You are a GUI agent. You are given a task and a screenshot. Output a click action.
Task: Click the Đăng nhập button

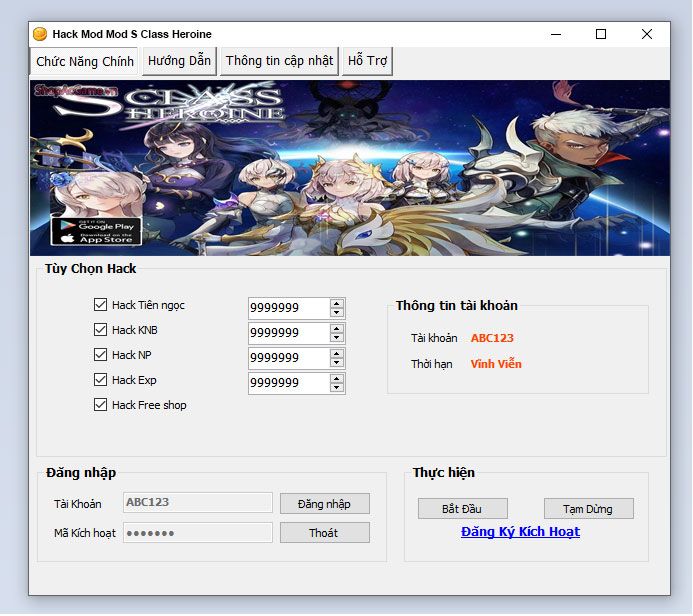325,504
